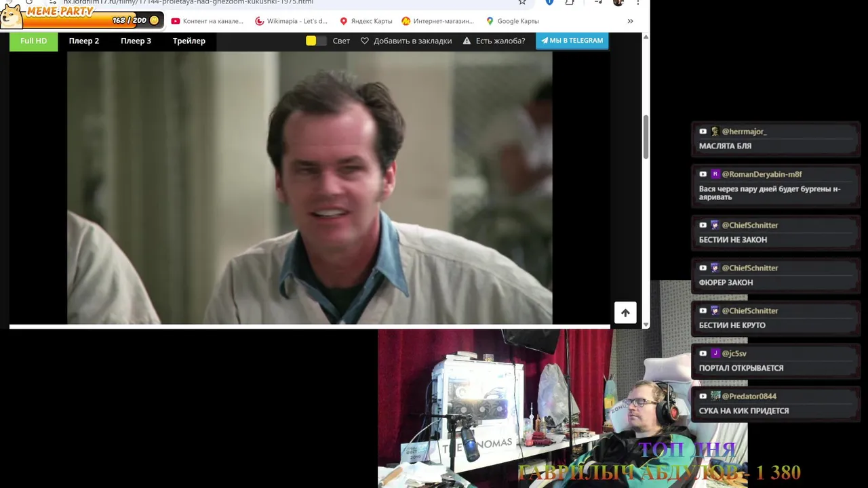Click the movie video player frame
The width and height of the screenshot is (868, 488).
coord(309,188)
